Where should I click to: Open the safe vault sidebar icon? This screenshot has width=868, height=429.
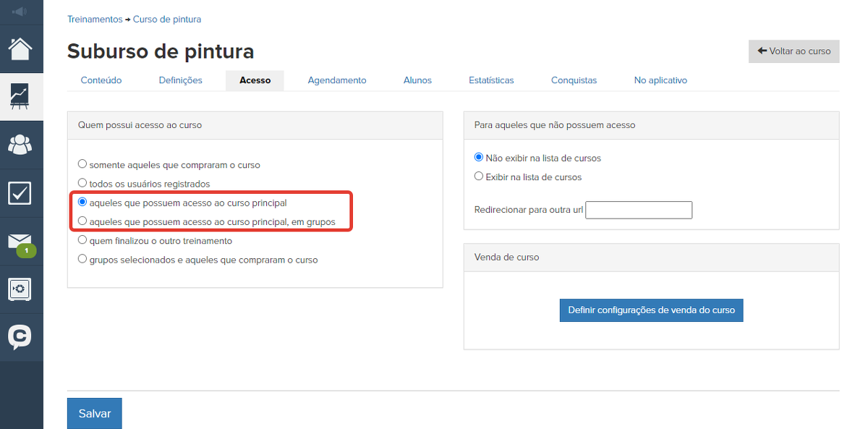click(x=20, y=289)
